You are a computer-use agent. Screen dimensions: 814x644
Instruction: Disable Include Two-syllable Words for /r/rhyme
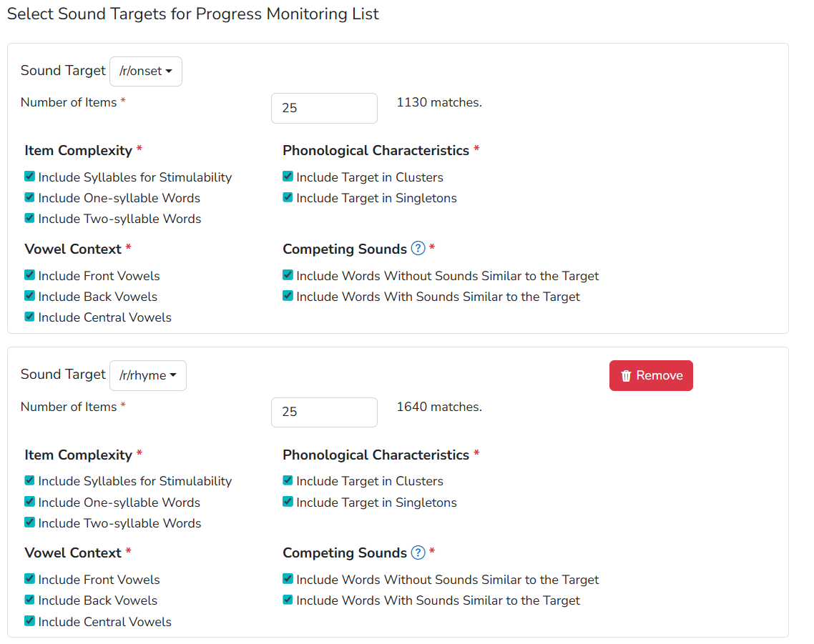[x=29, y=522]
